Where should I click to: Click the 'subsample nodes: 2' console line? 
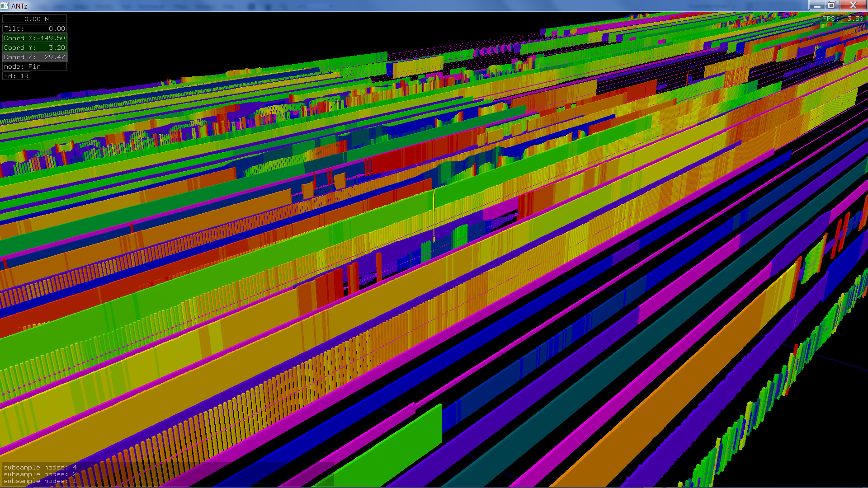coord(40,474)
